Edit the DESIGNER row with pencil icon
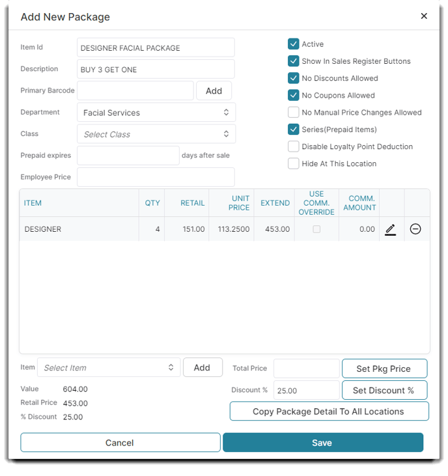Screen dimensions: 448x476 pos(390,229)
